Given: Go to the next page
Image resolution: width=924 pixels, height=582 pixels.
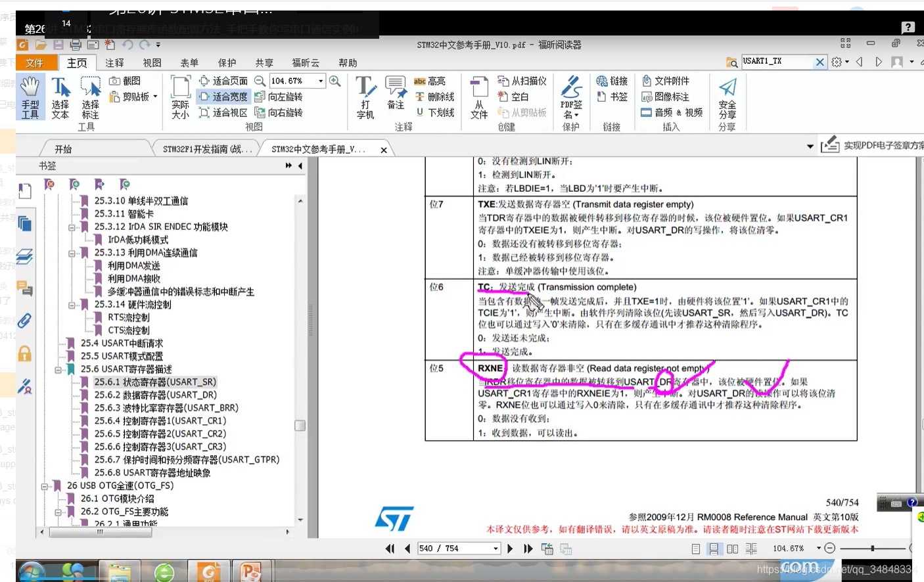Looking at the screenshot, I should coord(510,548).
